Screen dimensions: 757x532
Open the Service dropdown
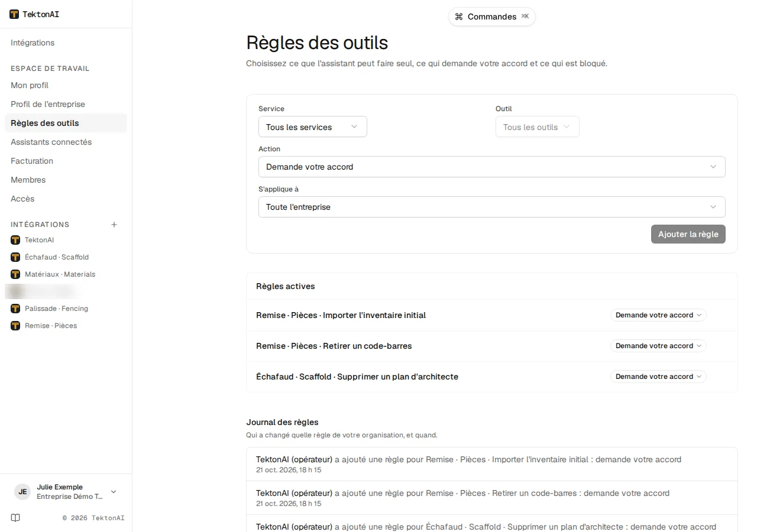(x=313, y=127)
